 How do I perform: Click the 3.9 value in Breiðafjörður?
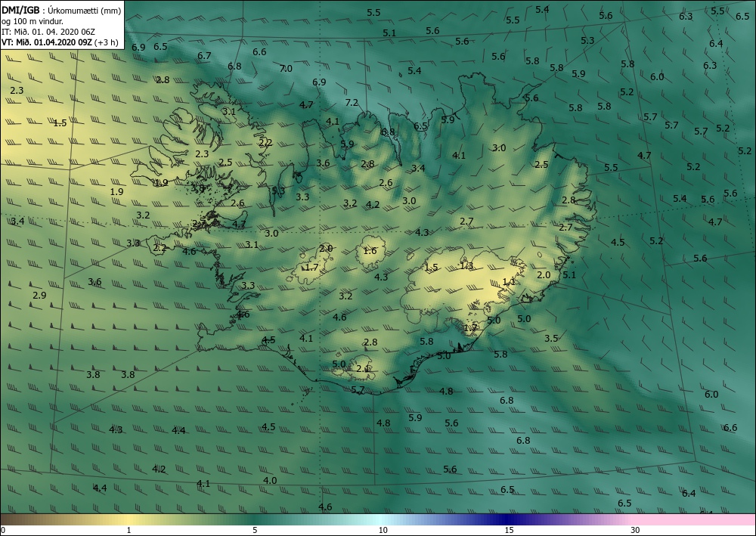click(x=197, y=188)
